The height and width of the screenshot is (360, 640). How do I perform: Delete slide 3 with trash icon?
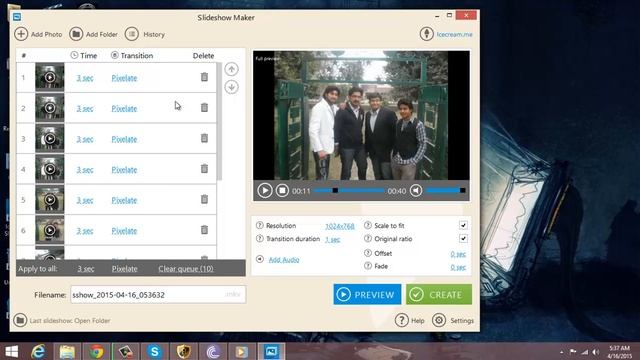(204, 138)
